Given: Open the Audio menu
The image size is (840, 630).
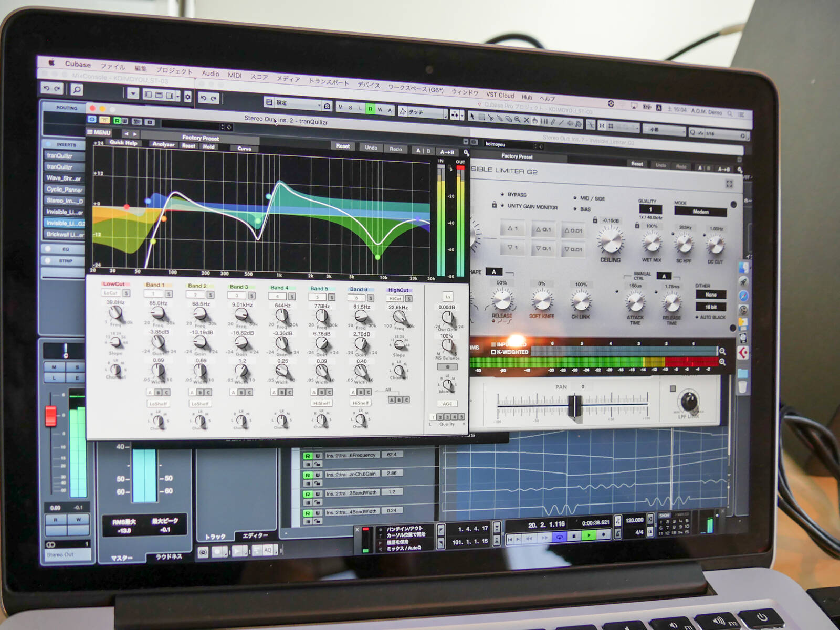Looking at the screenshot, I should (211, 73).
